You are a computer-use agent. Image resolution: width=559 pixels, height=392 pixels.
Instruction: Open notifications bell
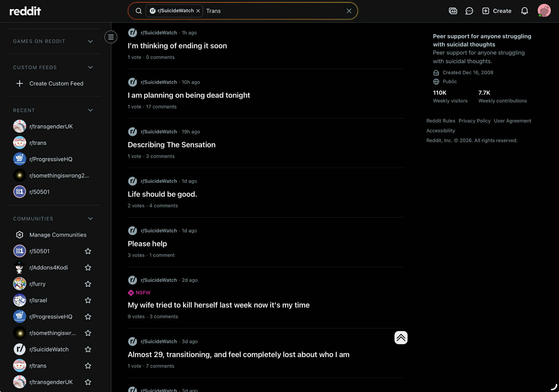tap(524, 11)
